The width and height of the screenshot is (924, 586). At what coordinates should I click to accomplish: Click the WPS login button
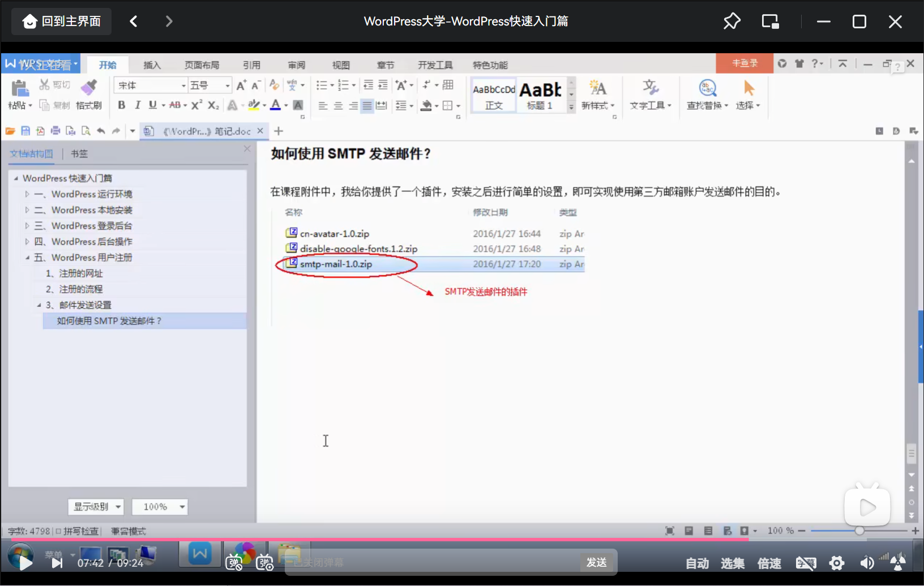point(745,63)
